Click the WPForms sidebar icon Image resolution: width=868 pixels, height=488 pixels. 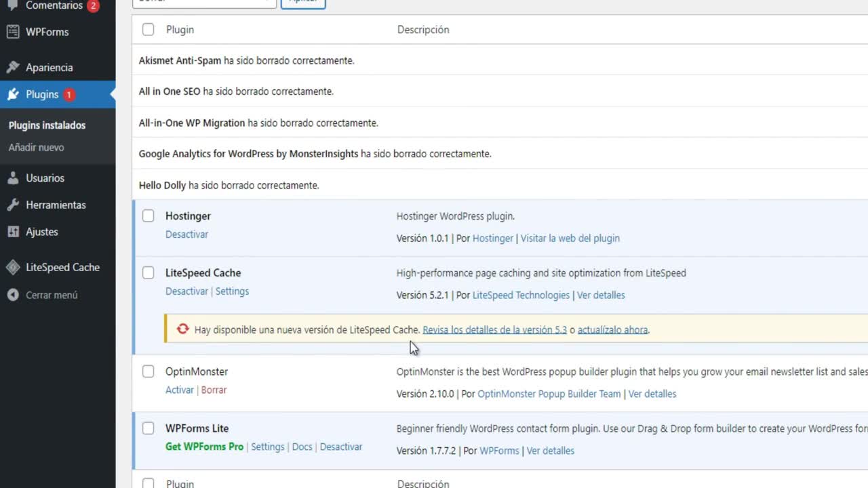(13, 32)
